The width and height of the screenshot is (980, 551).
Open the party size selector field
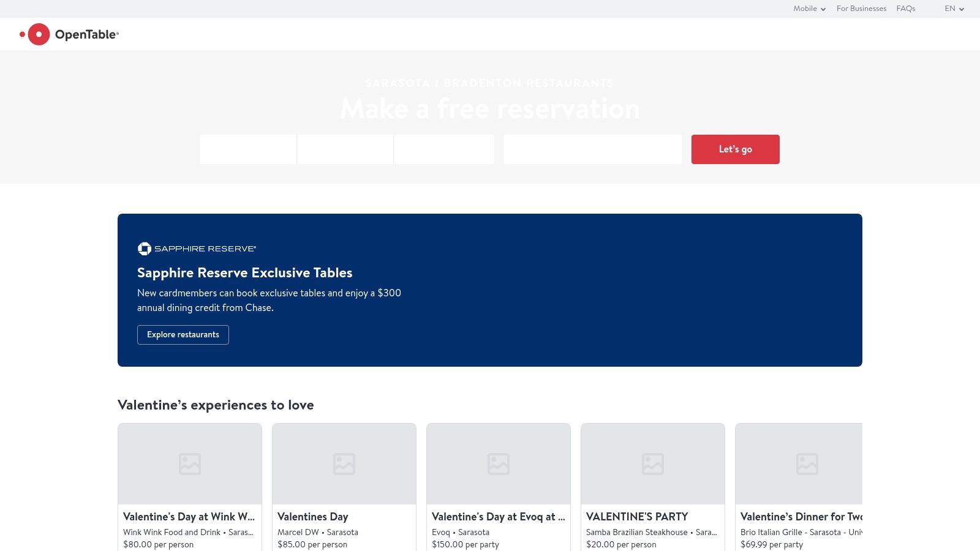(443, 149)
